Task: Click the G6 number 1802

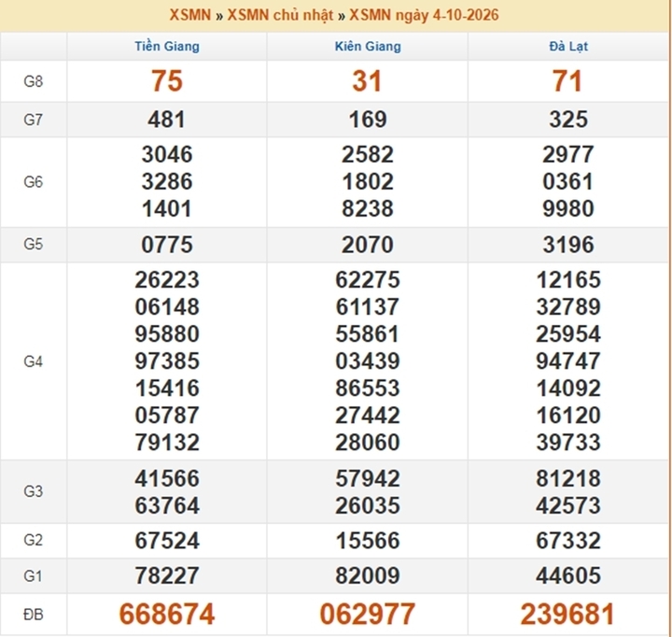Action: pos(368,181)
